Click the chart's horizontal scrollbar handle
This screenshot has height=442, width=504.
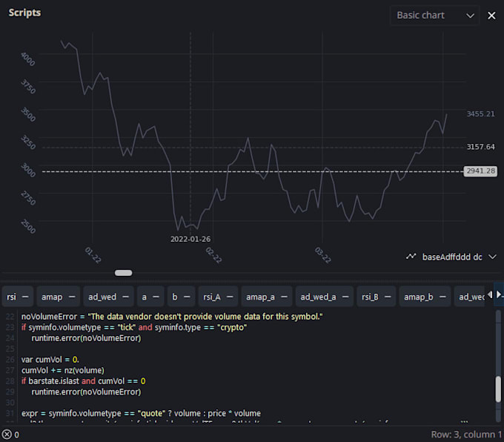pyautogui.click(x=124, y=273)
